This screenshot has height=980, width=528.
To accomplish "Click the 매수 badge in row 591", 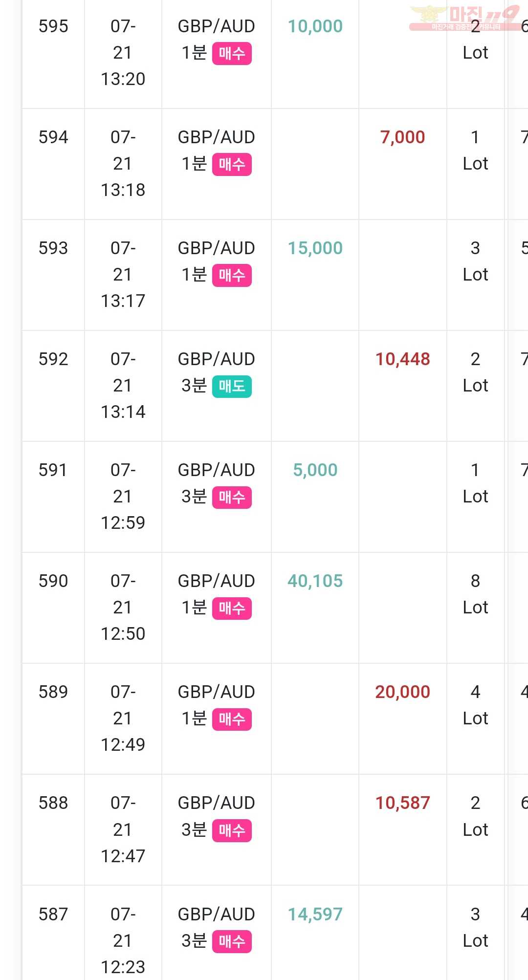I will 232,497.
